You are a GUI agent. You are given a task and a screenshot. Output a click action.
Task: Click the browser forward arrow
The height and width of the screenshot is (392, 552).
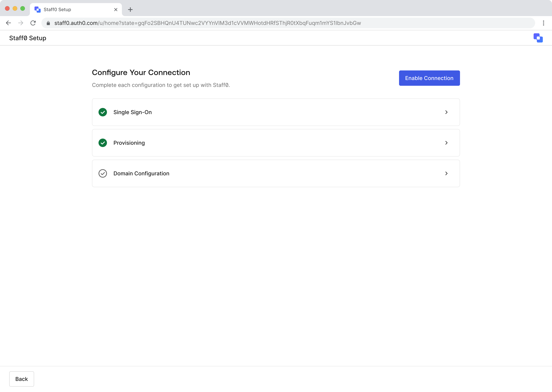[x=21, y=23]
